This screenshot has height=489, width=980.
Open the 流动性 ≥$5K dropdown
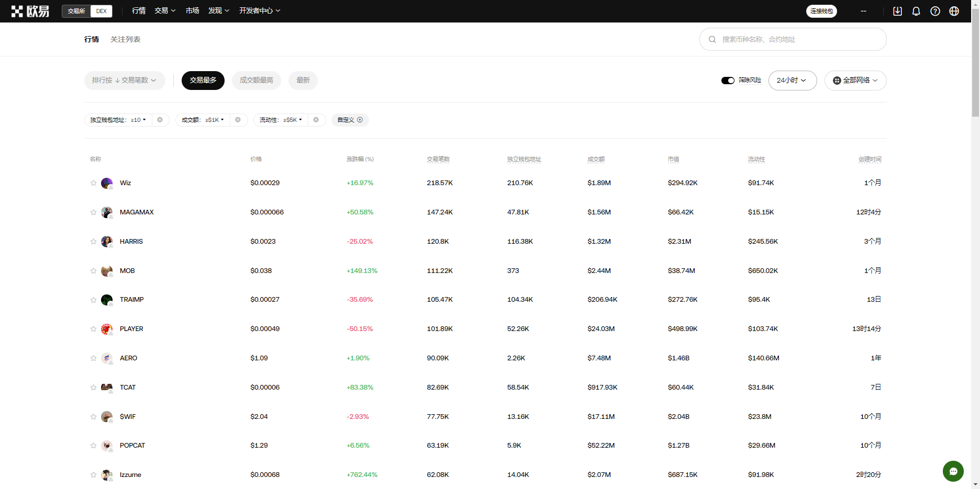pyautogui.click(x=281, y=120)
